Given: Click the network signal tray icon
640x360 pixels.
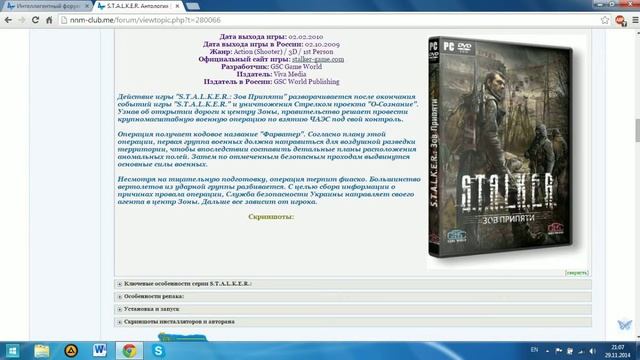Looking at the screenshot, I should click(581, 351).
